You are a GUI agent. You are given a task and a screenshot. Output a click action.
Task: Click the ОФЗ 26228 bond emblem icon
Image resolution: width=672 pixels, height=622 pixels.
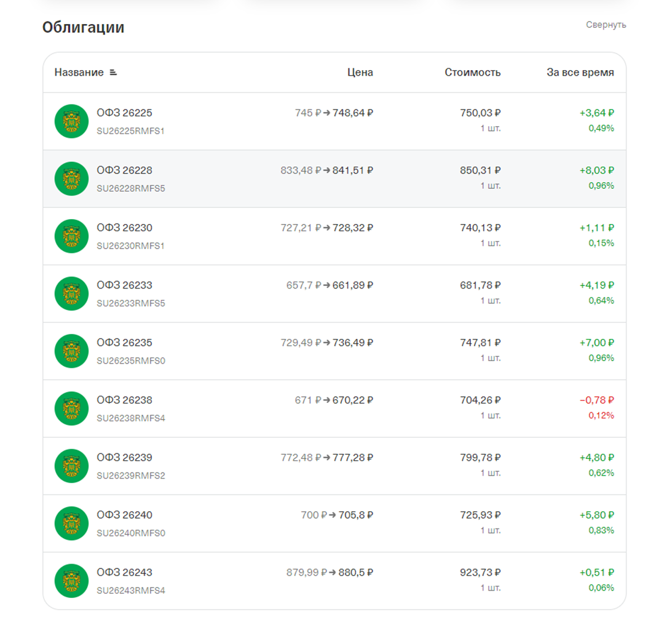coord(71,178)
